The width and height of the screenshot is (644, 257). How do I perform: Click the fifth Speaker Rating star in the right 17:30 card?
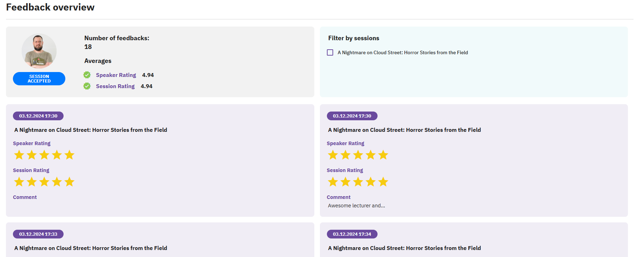pyautogui.click(x=383, y=155)
